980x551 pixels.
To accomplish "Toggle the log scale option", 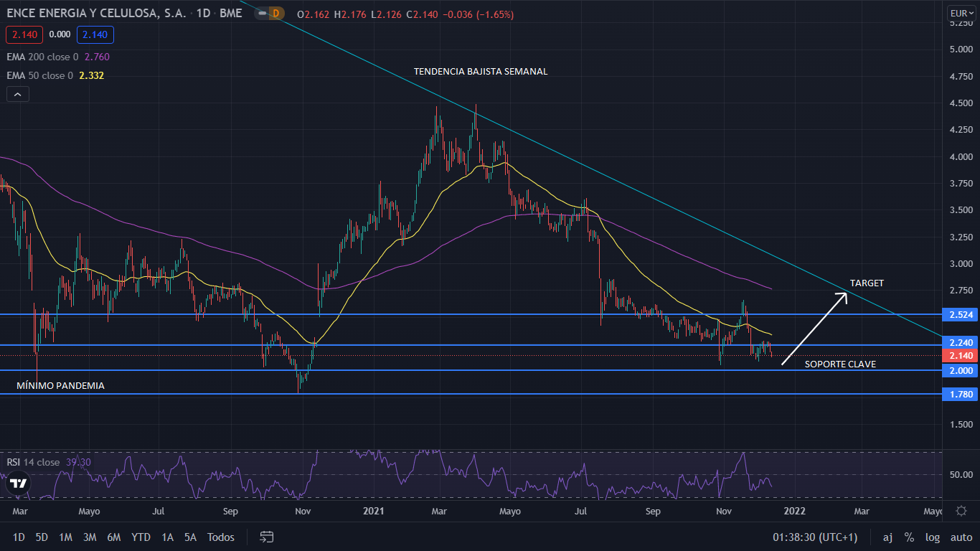I will click(932, 537).
